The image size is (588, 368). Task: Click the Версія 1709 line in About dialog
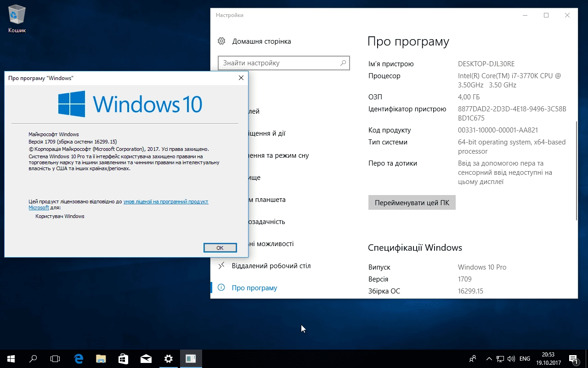(x=73, y=142)
